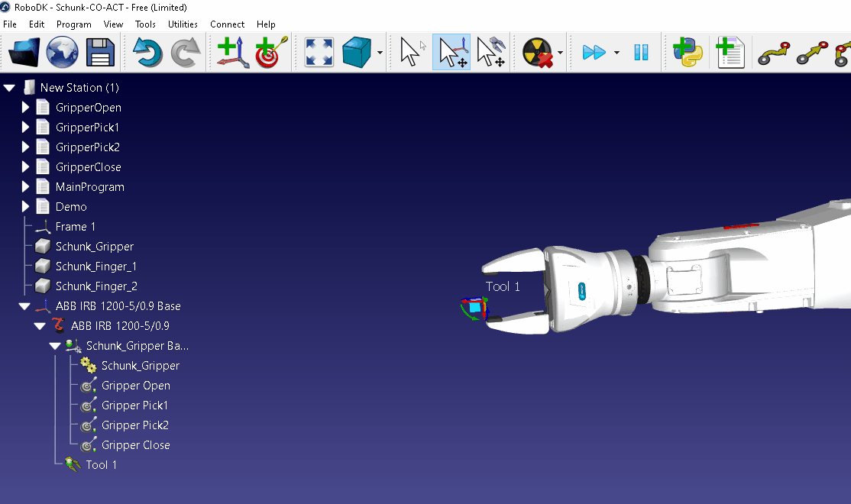
Task: Fit all objects in view
Action: click(x=319, y=52)
